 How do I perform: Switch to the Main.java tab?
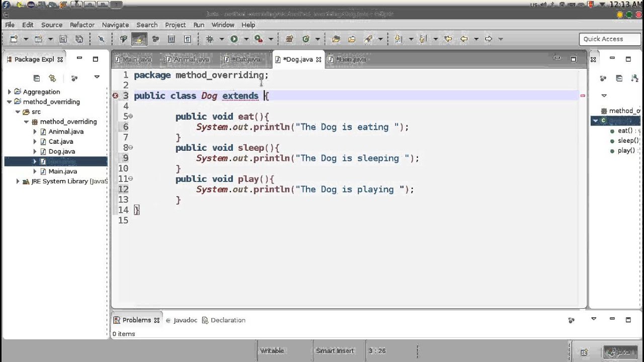point(133,59)
